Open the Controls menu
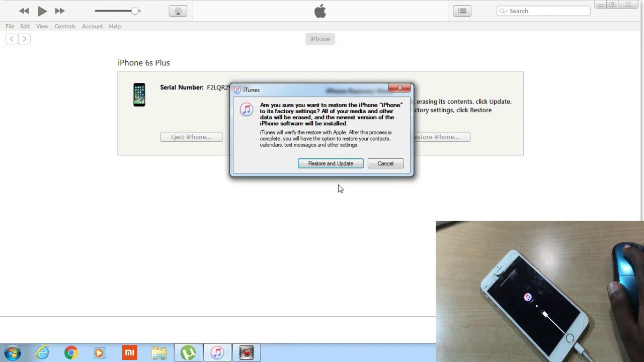644x362 pixels. 65,26
